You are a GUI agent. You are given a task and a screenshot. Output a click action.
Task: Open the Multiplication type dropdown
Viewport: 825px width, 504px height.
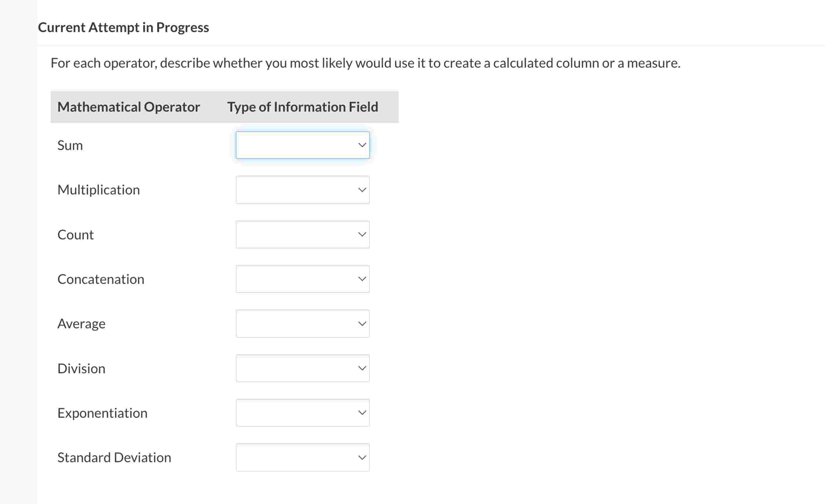tap(302, 190)
